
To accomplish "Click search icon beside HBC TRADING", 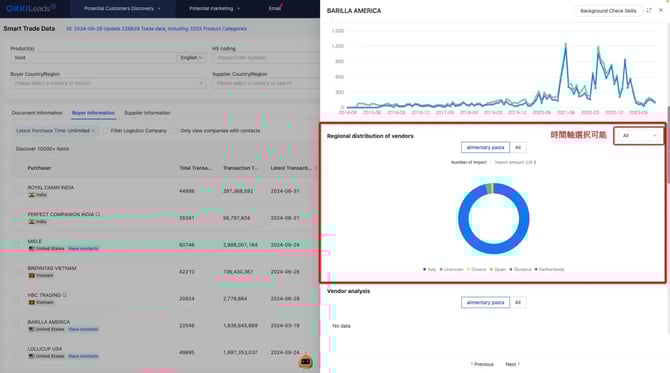I will click(65, 295).
